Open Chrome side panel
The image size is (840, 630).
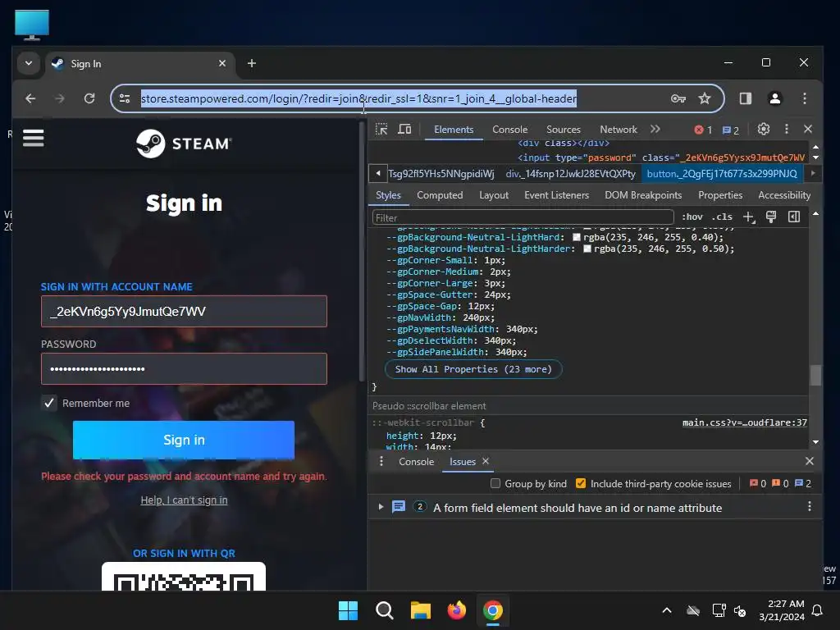click(x=745, y=98)
